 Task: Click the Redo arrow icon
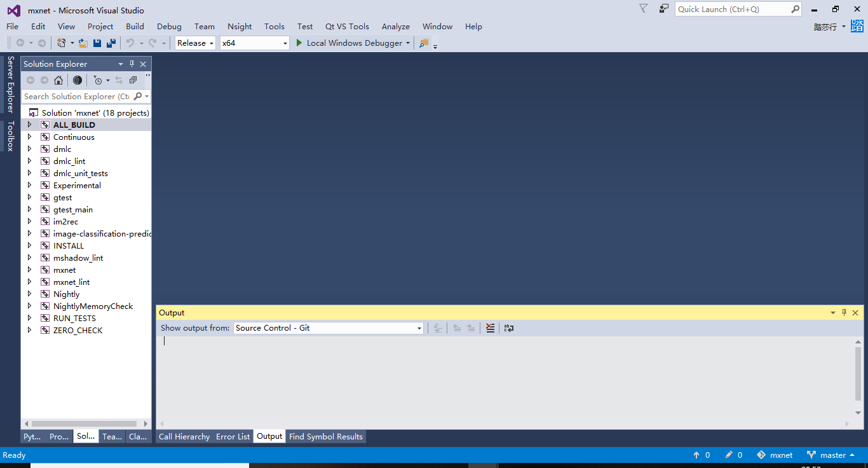click(153, 43)
